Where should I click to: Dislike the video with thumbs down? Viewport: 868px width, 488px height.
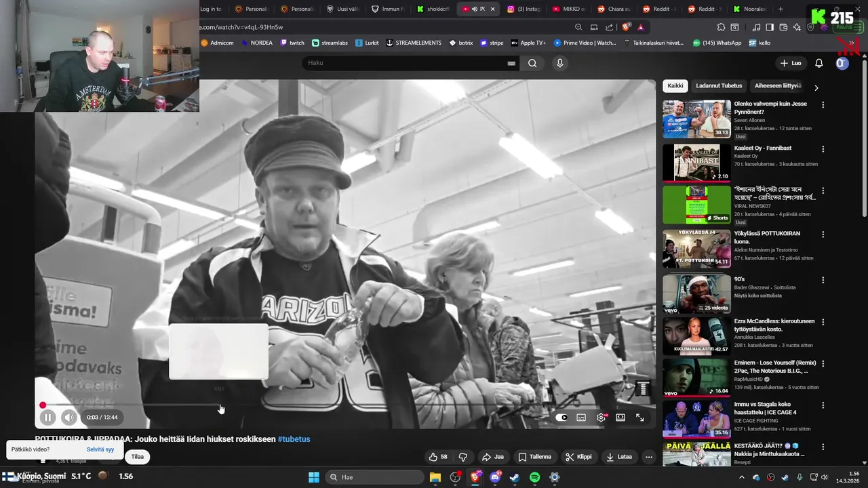pos(463,457)
